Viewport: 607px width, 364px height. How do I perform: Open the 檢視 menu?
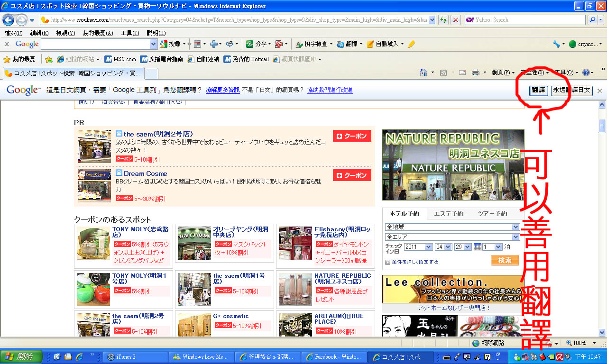pyautogui.click(x=65, y=33)
